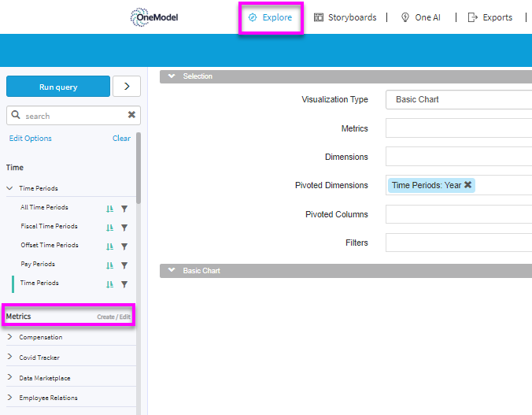
Task: Click the sort icon beside All Time Periods
Action: (x=110, y=209)
